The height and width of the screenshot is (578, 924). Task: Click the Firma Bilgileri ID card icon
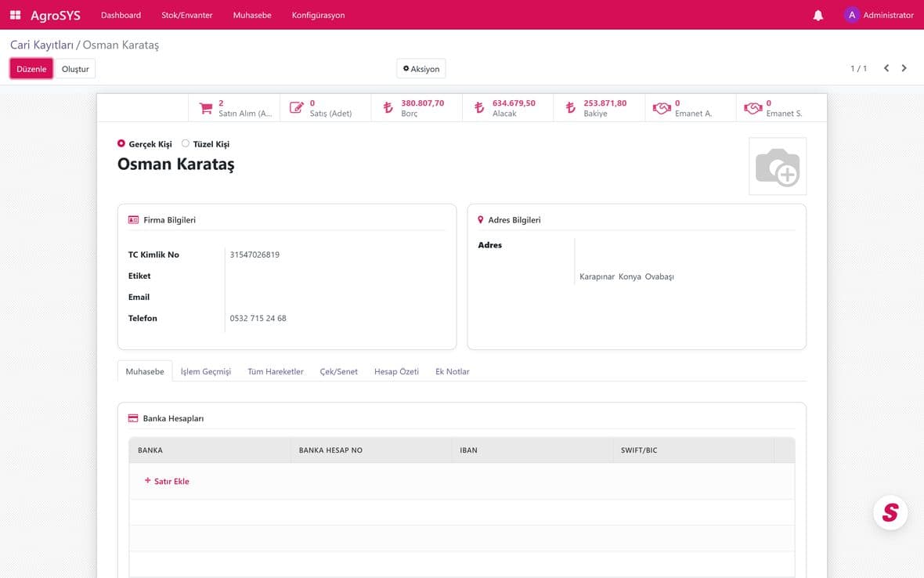(133, 220)
